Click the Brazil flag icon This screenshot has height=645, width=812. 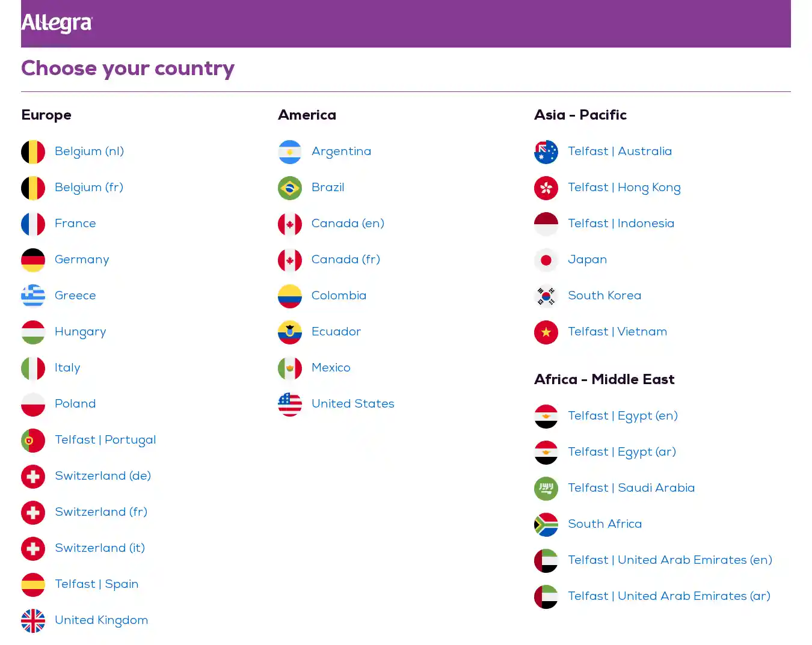pyautogui.click(x=290, y=188)
